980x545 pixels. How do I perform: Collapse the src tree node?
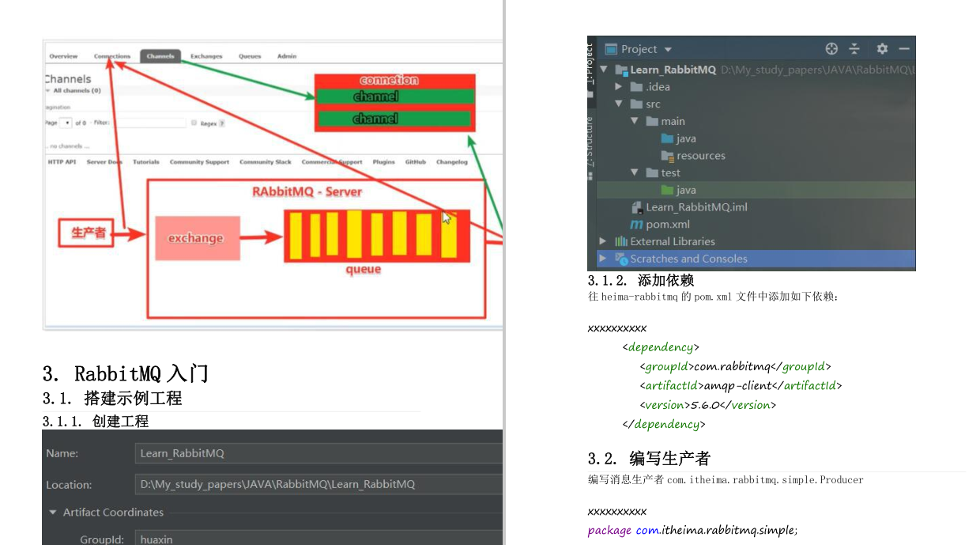pos(618,104)
